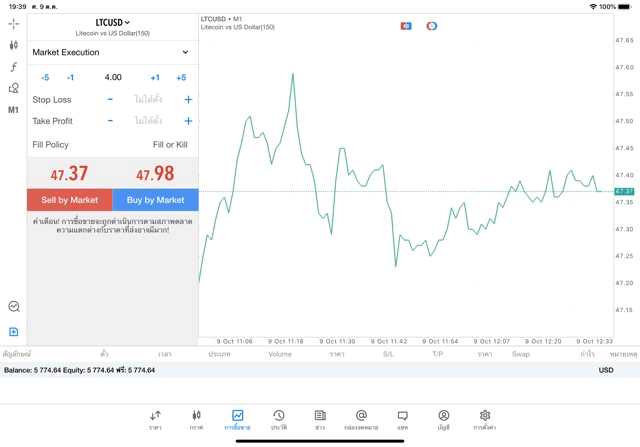Image resolution: width=640 pixels, height=447 pixels.
Task: Open the indicators function icon
Action: (14, 67)
